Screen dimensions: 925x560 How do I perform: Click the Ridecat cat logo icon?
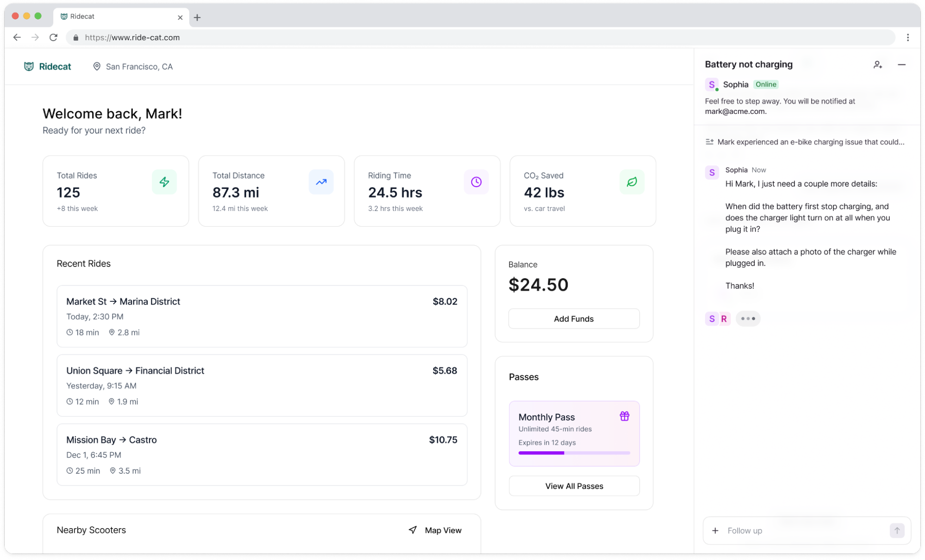point(29,66)
